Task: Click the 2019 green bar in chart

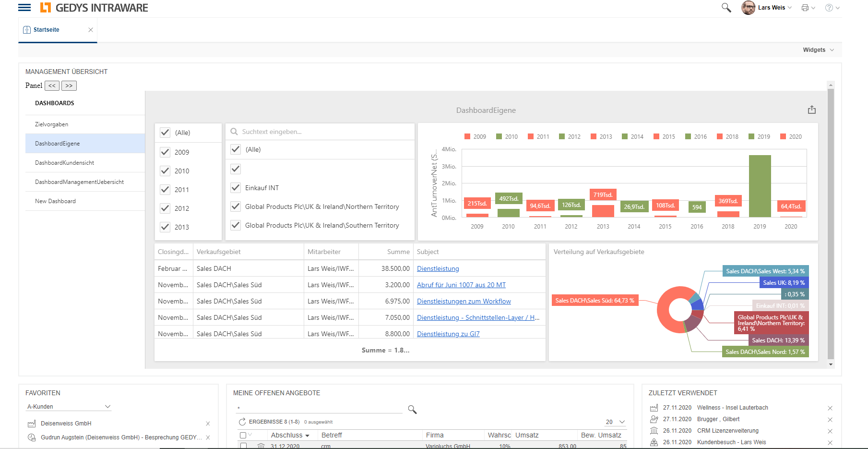Action: [x=760, y=186]
